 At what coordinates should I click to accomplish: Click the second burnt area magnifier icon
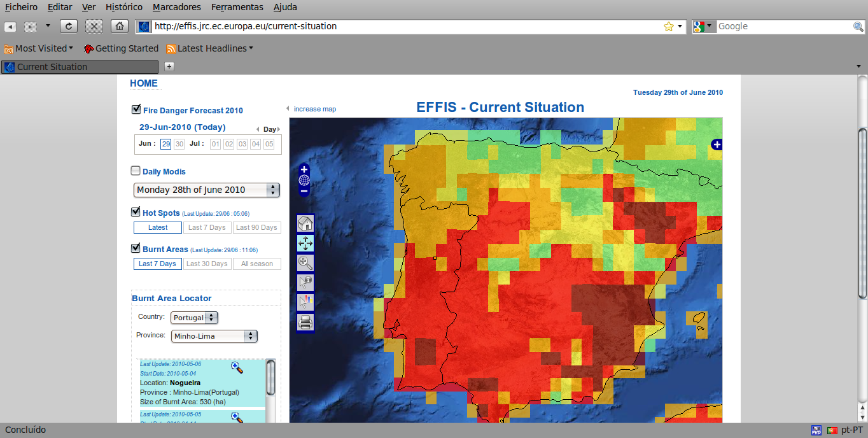point(237,417)
